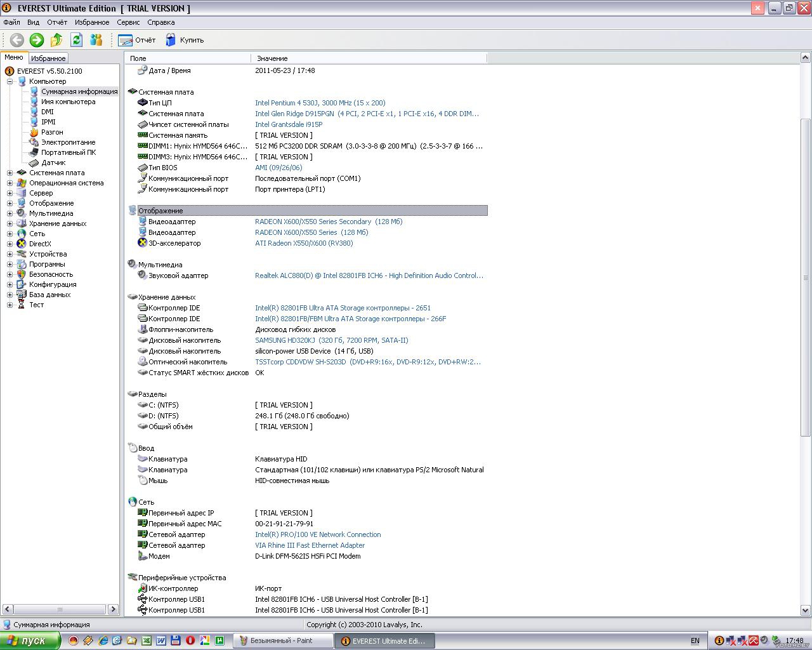
Task: Open the Word icon in quick launch
Action: pyautogui.click(x=161, y=641)
